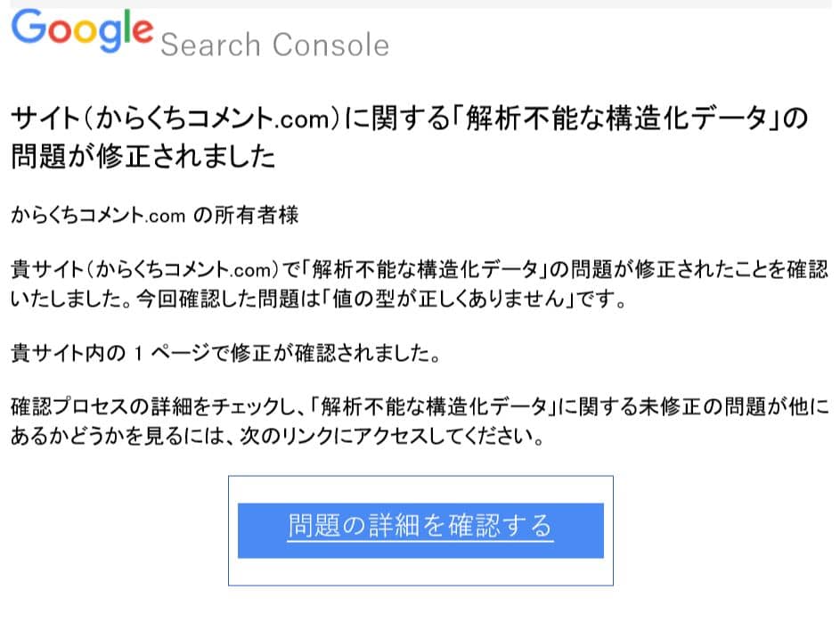Click the headline line 問題が修正されました
Viewport: 840px width, 623px height.
(143, 156)
